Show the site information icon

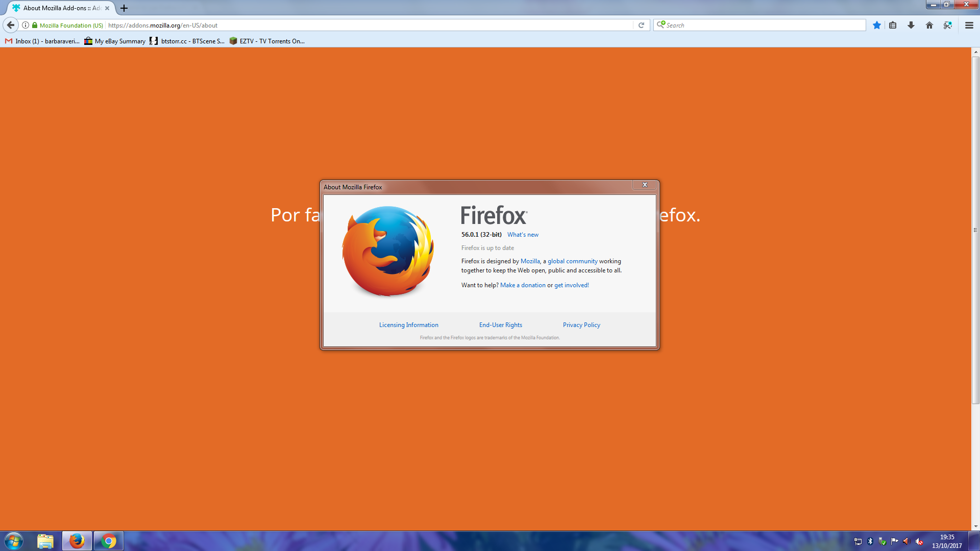point(26,25)
